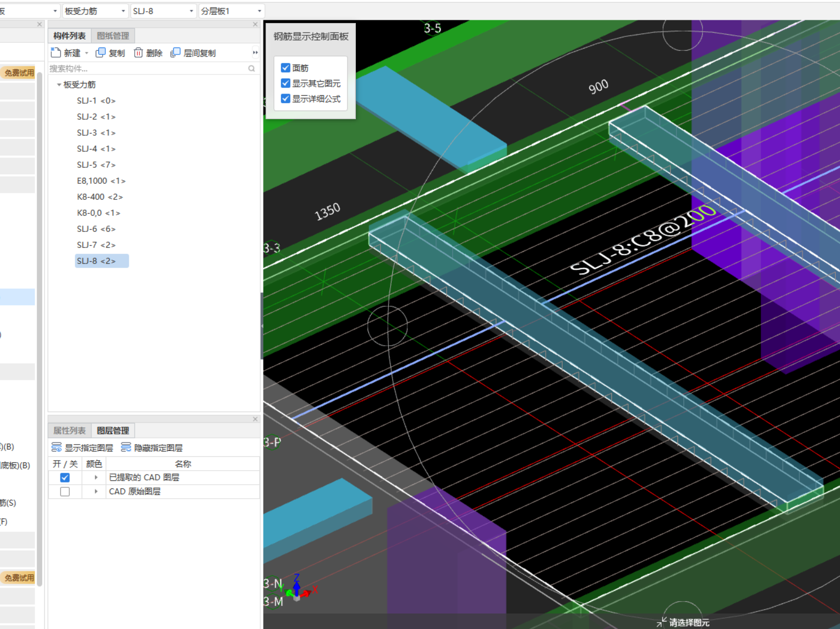Screen dimensions: 840x629
Task: Click the 层间复制 inter-floor copy icon
Action: (x=175, y=52)
